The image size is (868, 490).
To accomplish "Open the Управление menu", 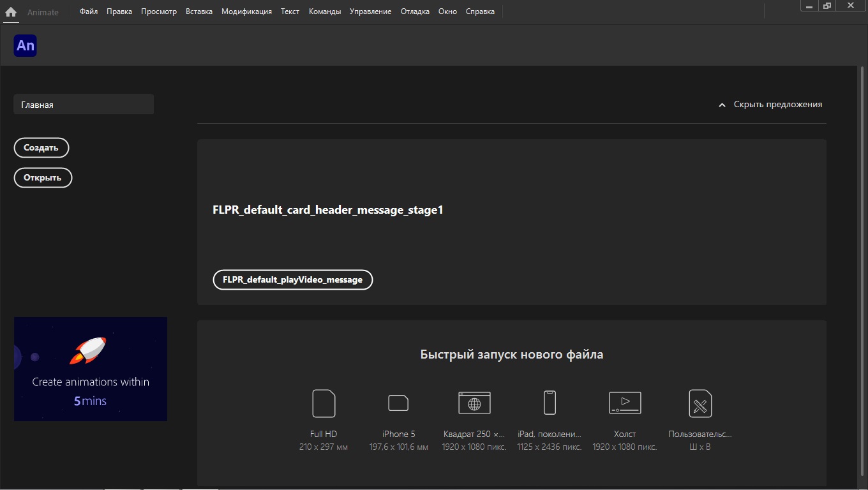I will [x=370, y=11].
